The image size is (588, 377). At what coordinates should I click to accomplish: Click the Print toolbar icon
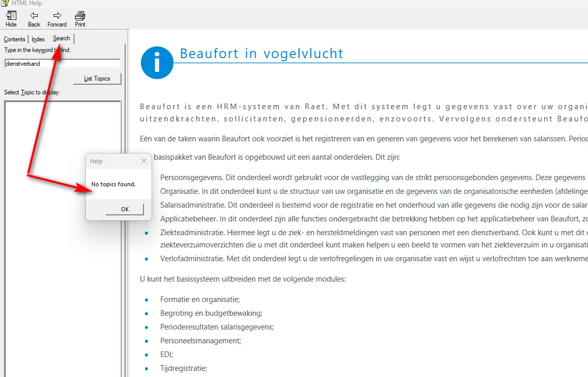click(80, 19)
